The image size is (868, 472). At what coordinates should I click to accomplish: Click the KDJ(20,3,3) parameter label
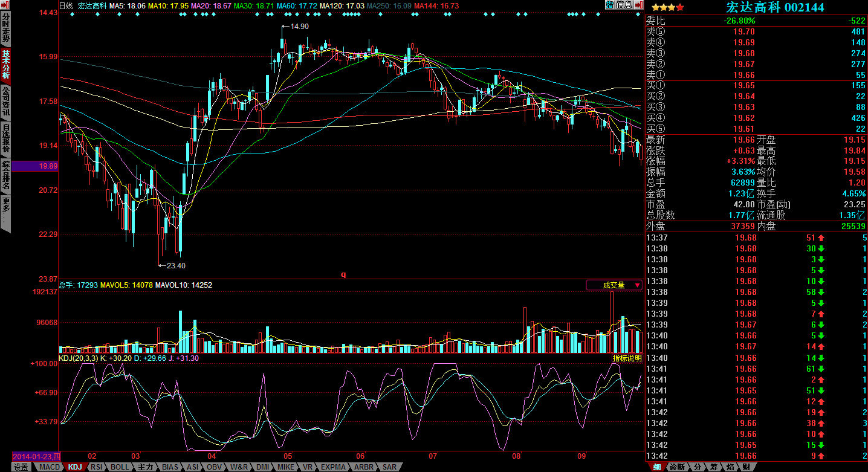tap(77, 358)
